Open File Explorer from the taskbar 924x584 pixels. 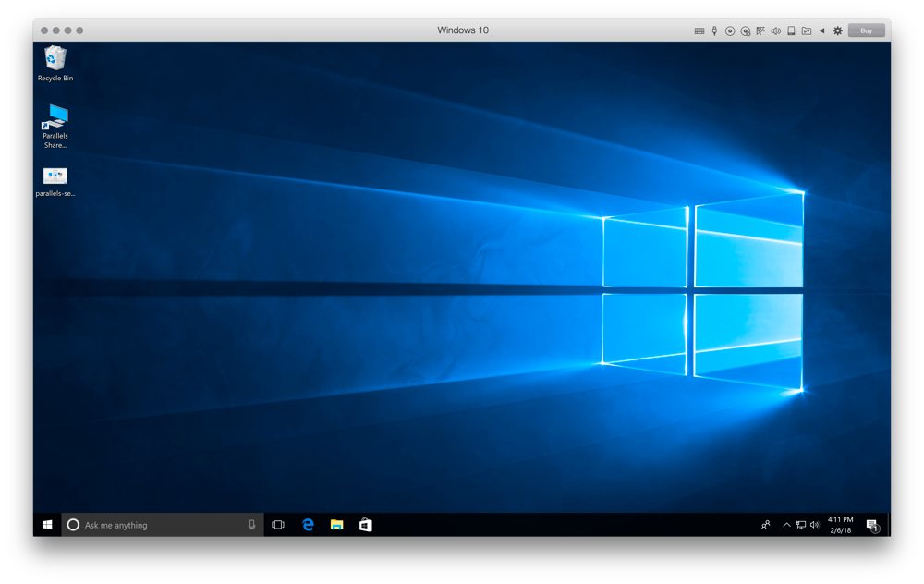pos(336,525)
